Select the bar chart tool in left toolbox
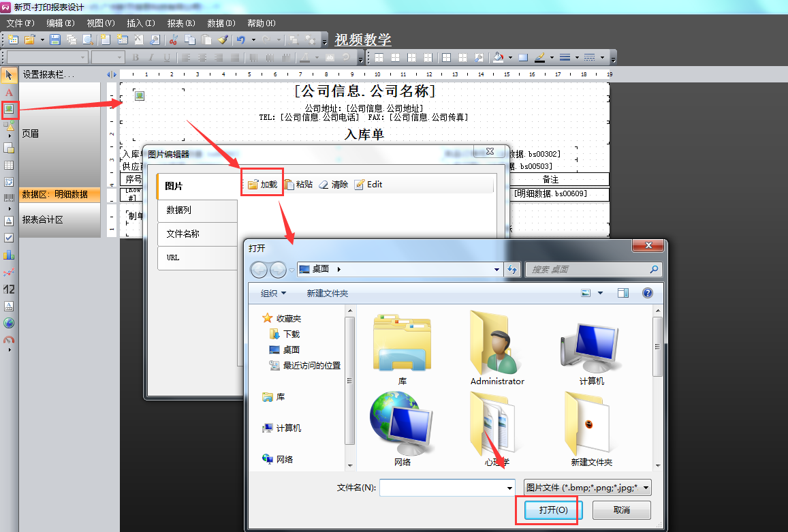Viewport: 788px width, 532px height. [9, 255]
